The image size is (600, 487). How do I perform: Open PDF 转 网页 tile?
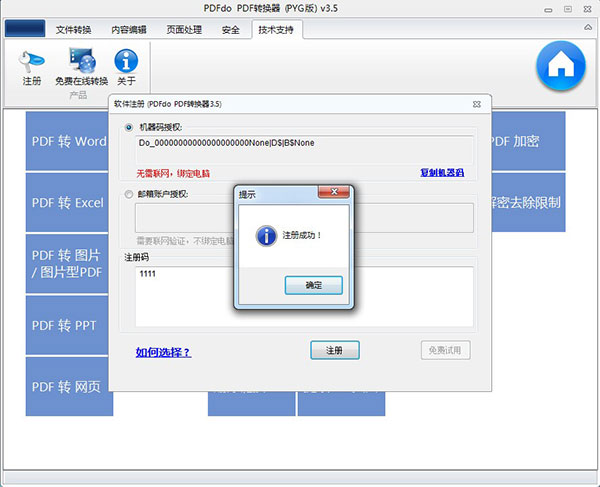(69, 386)
